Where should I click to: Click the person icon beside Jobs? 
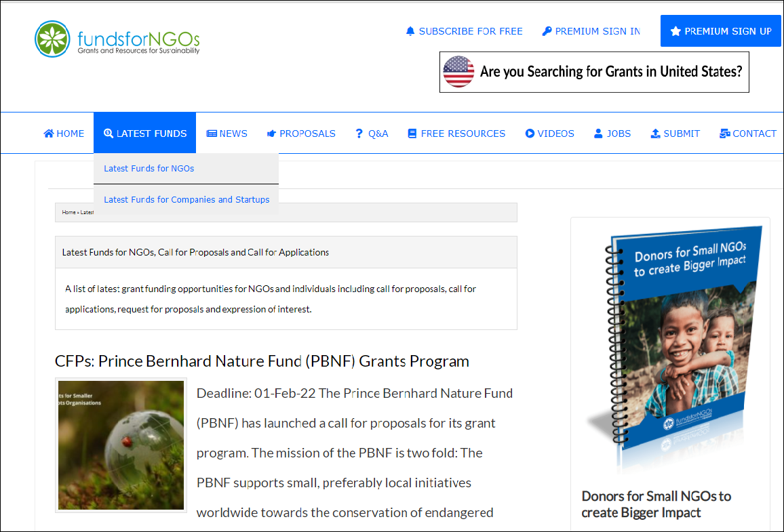[x=598, y=134]
